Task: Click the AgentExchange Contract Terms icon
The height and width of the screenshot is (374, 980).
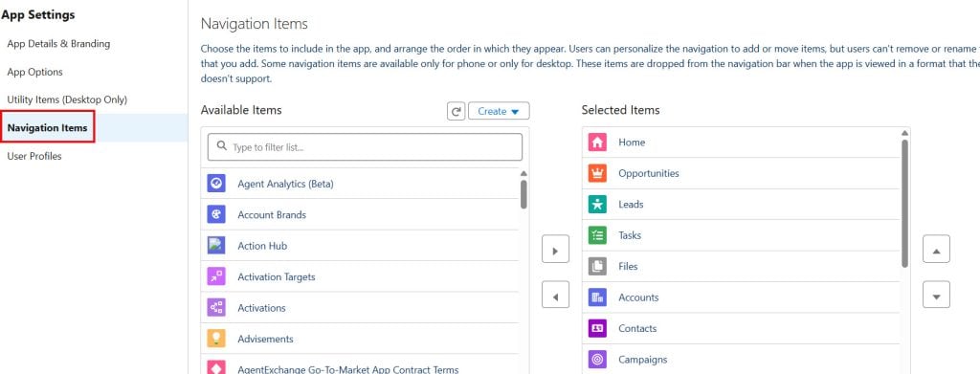Action: coord(216,368)
